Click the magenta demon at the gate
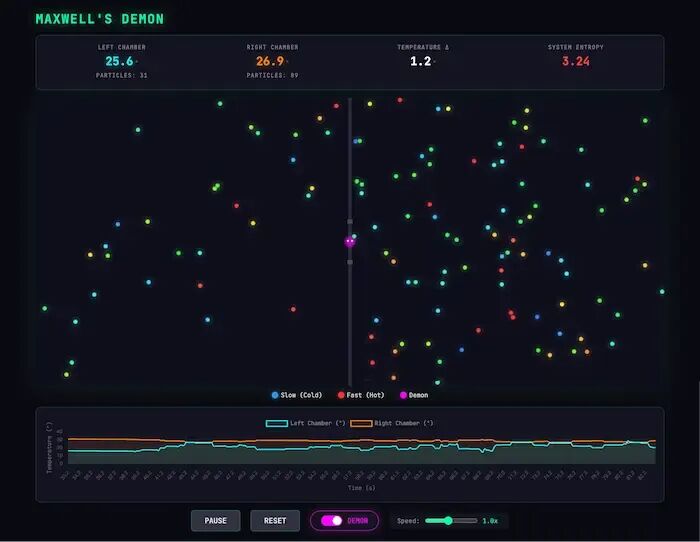 point(350,242)
